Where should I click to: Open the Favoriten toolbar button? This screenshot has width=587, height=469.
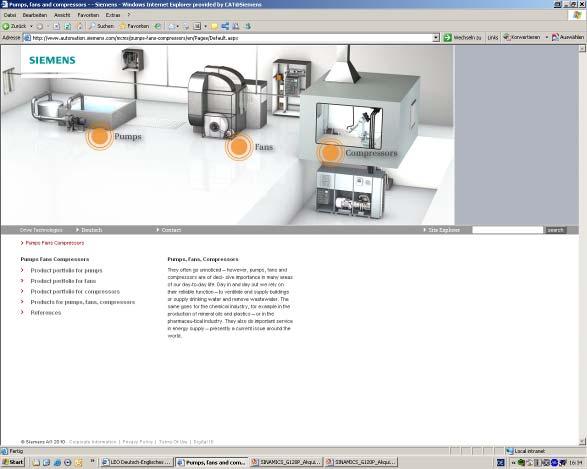pyautogui.click(x=134, y=26)
